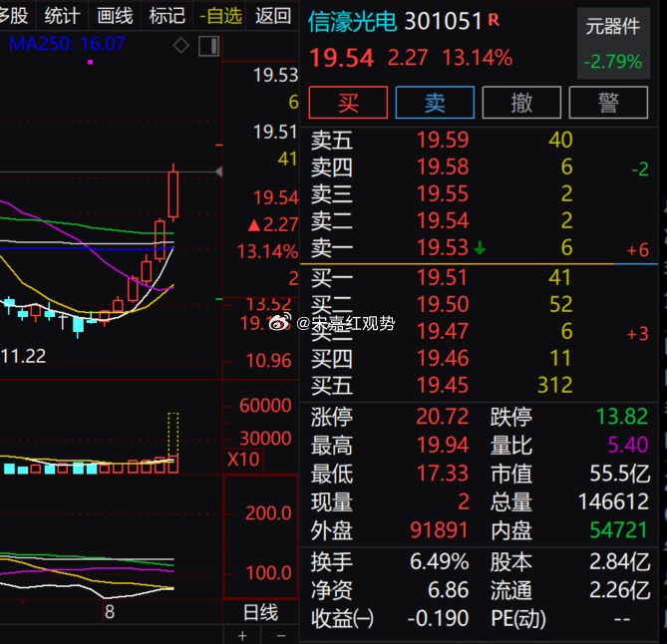Click stock code 301051

444,21
